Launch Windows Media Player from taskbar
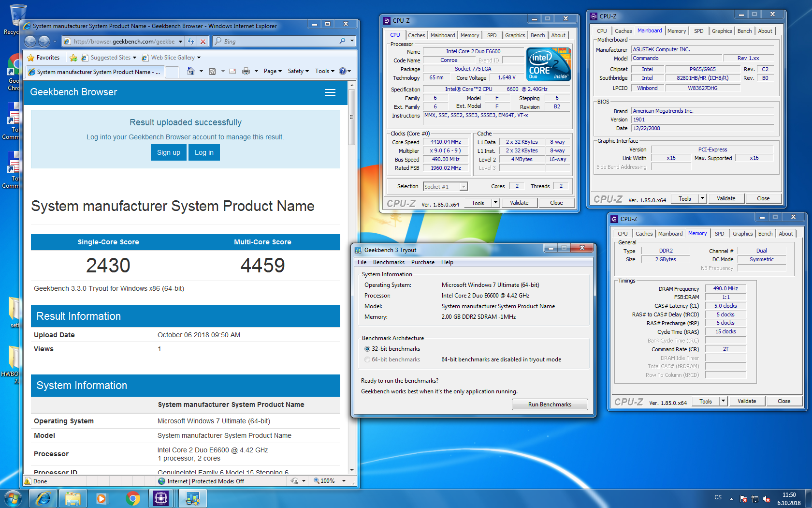Viewport: 812px width, 508px height. (x=102, y=498)
